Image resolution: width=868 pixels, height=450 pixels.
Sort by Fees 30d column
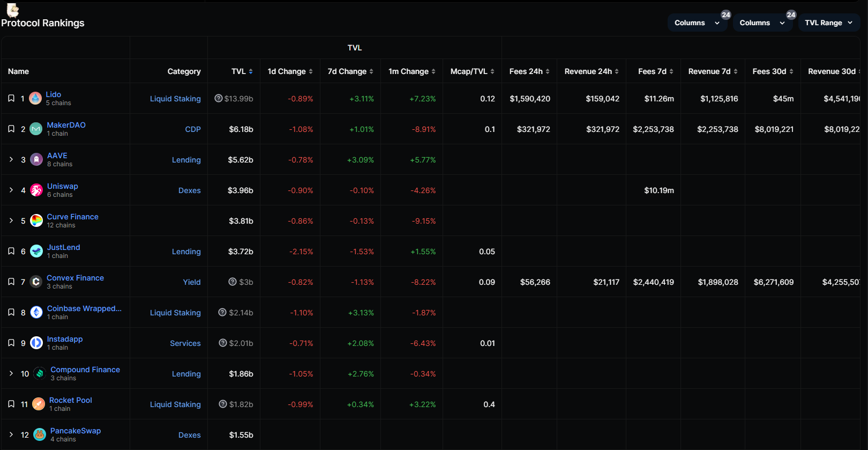click(773, 71)
